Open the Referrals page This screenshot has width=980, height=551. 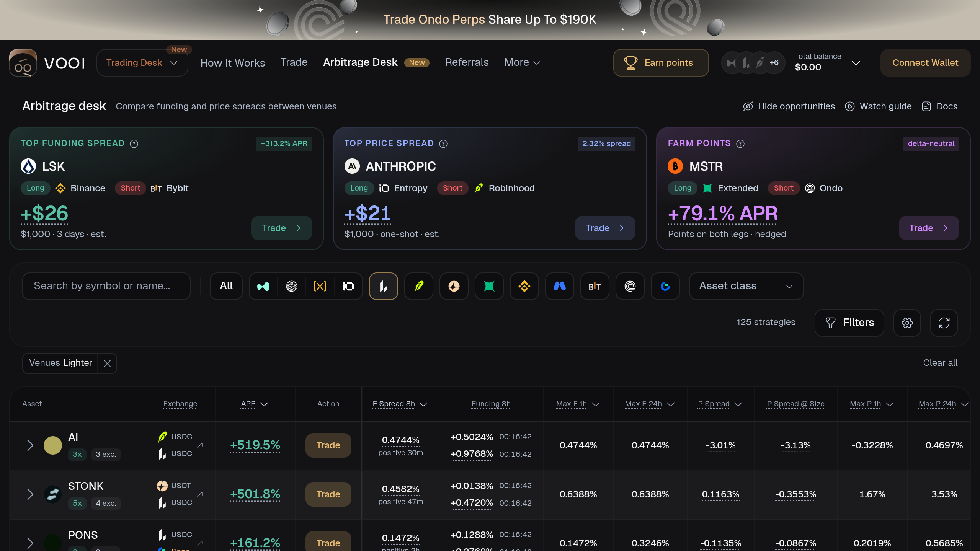point(467,62)
